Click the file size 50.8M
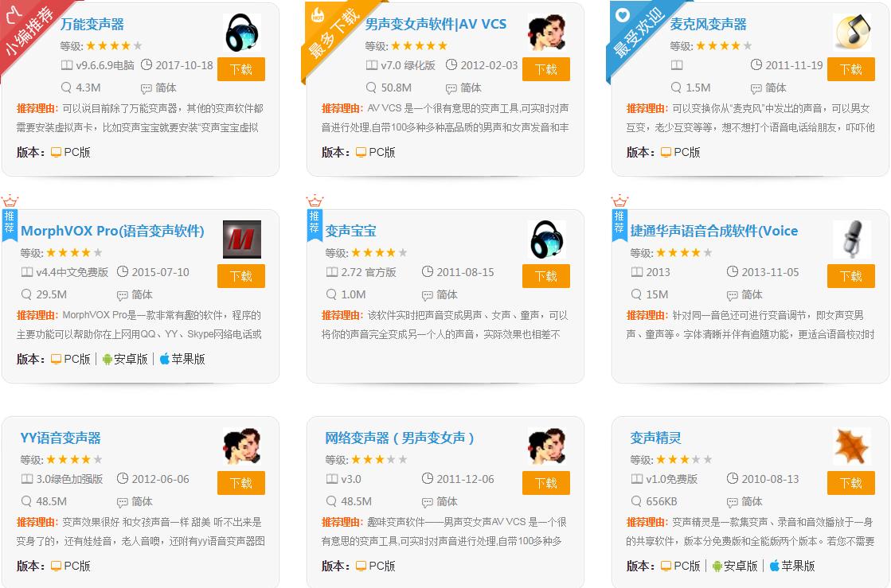 (396, 88)
